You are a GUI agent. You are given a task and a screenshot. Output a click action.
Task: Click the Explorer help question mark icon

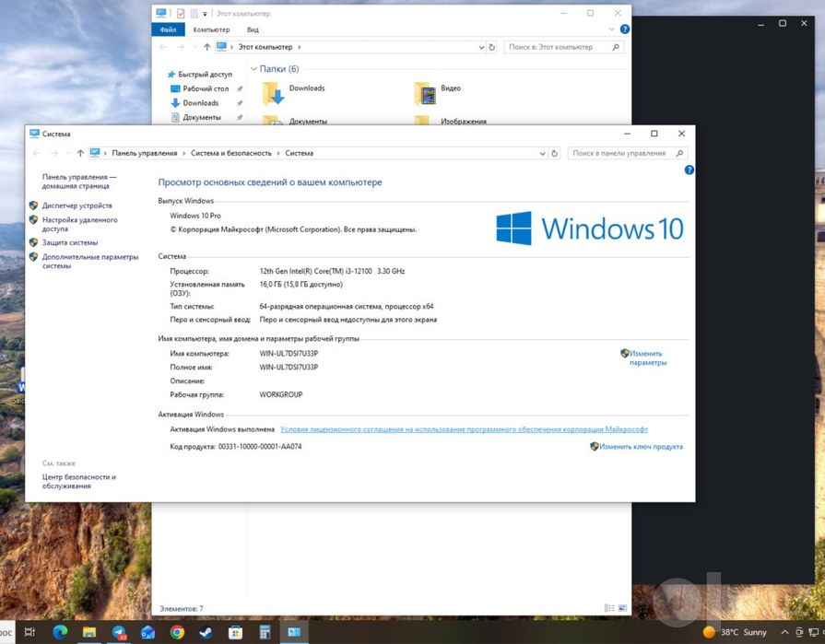(x=625, y=29)
